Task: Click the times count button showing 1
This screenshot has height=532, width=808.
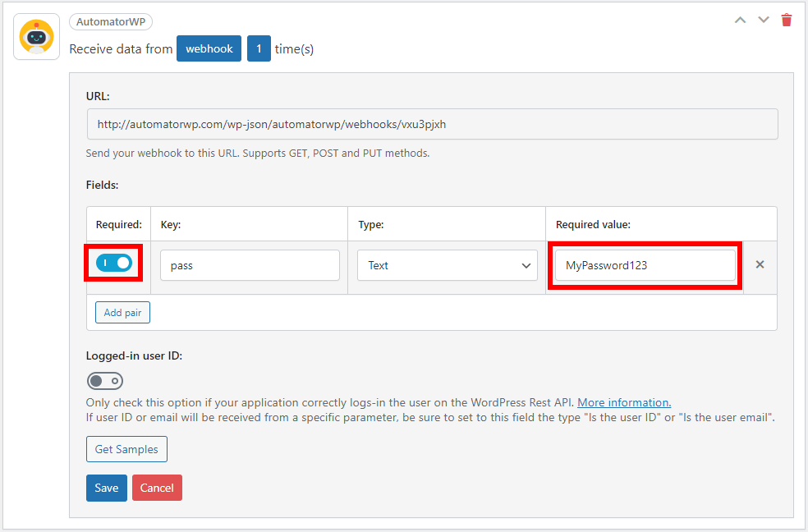Action: click(259, 49)
